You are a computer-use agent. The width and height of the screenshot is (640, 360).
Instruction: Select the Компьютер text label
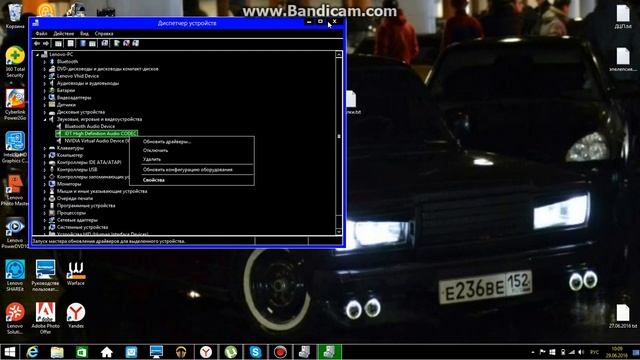pos(70,155)
